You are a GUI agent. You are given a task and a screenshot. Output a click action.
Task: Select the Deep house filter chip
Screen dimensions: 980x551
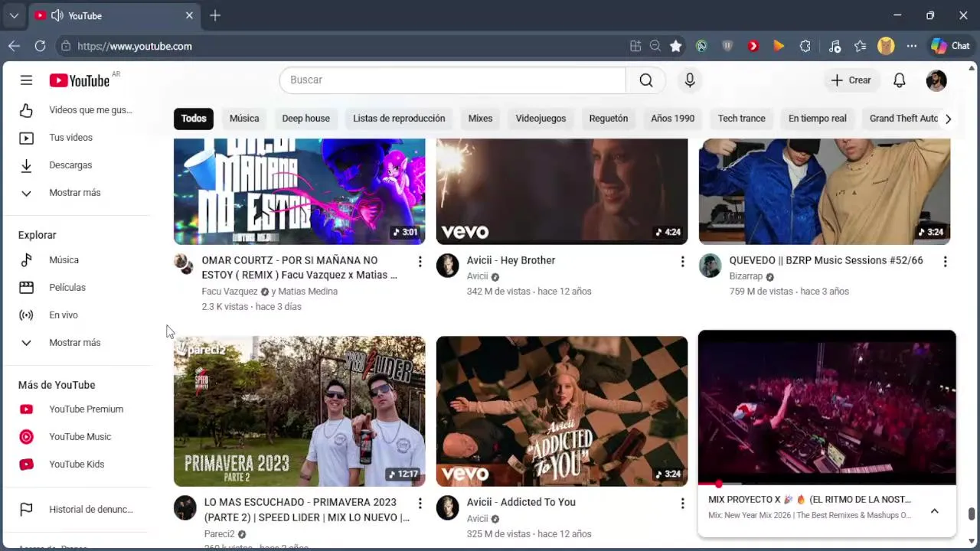coord(305,119)
